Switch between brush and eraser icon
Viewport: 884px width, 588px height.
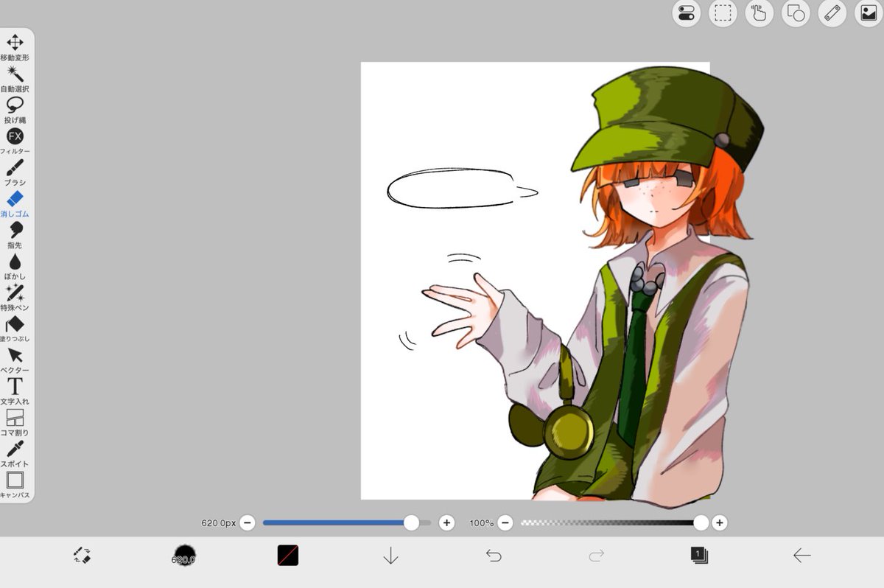(82, 556)
